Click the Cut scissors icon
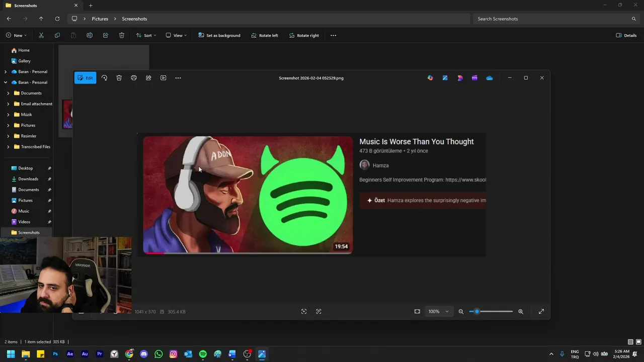The width and height of the screenshot is (644, 362). click(x=41, y=36)
